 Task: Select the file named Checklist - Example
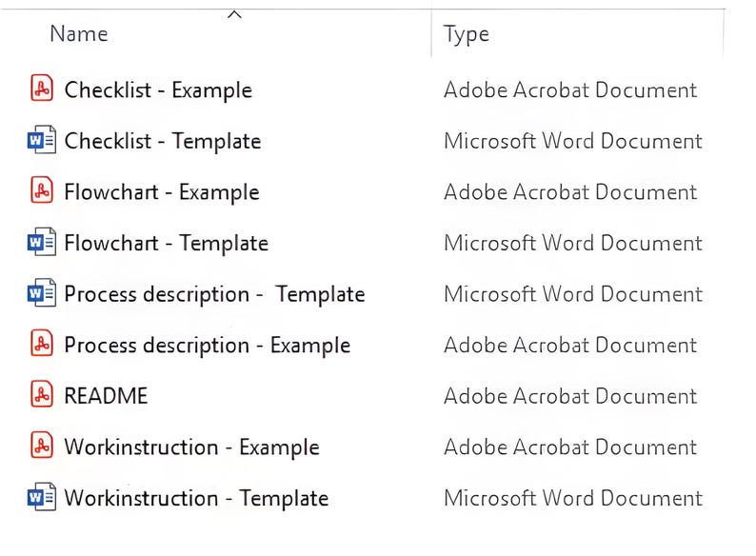[x=159, y=90]
